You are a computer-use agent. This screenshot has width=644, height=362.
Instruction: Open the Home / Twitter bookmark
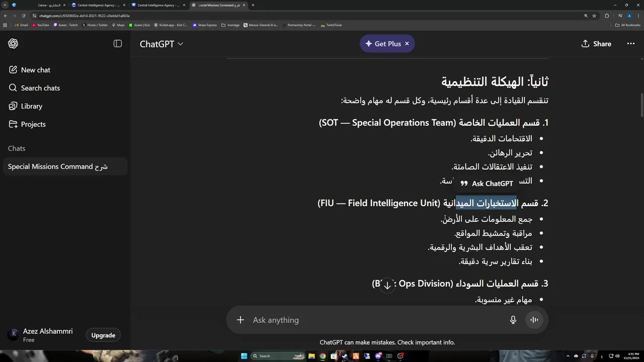95,25
